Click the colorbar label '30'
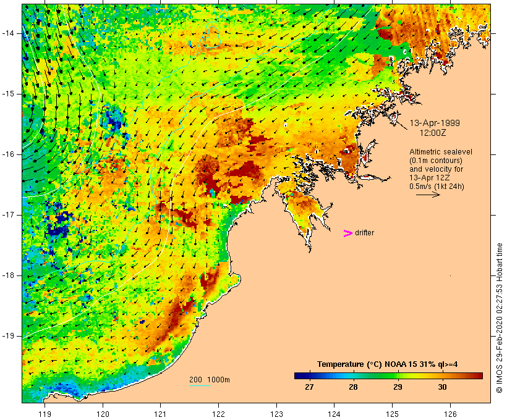Screen dimensions: 507x420 pyautogui.click(x=442, y=387)
